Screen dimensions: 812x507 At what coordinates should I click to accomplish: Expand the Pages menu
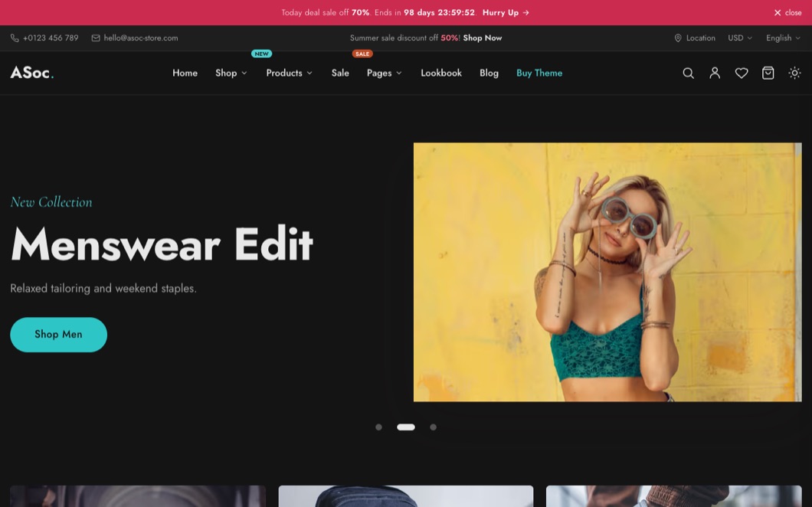(384, 73)
